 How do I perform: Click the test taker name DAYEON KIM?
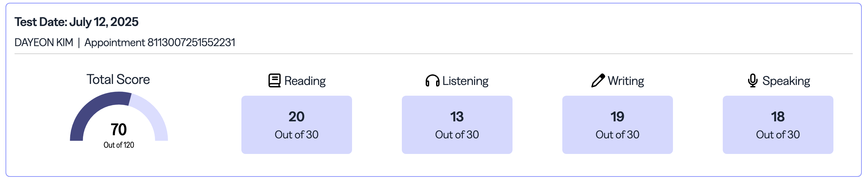pyautogui.click(x=44, y=42)
